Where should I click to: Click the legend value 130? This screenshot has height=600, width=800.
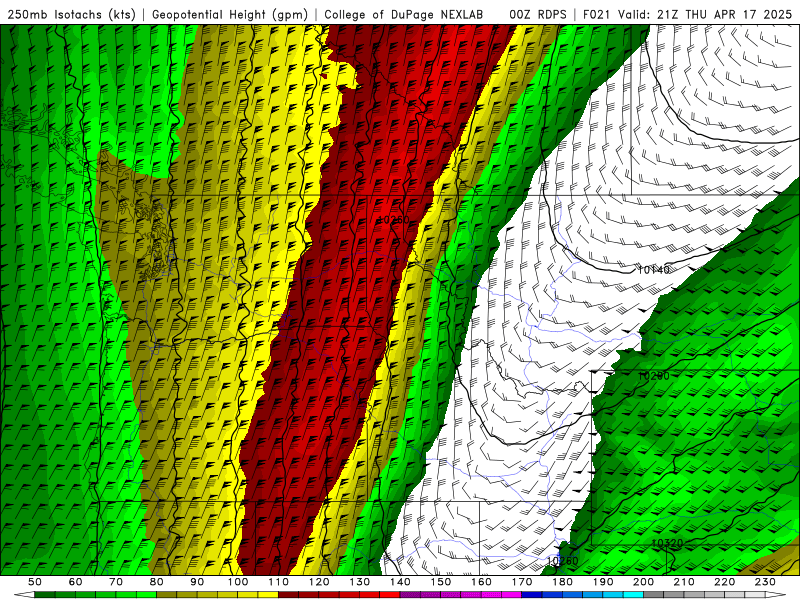pyautogui.click(x=360, y=582)
